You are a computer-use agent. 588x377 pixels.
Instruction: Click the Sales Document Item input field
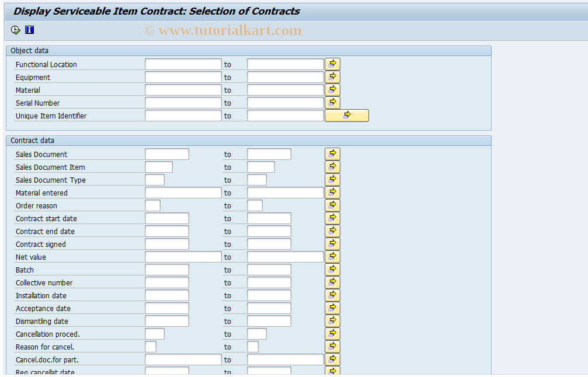(x=158, y=166)
